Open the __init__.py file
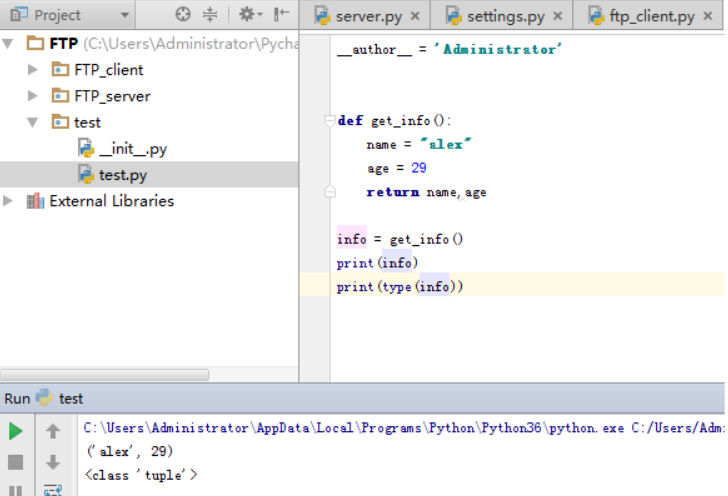This screenshot has height=496, width=728. tap(133, 149)
